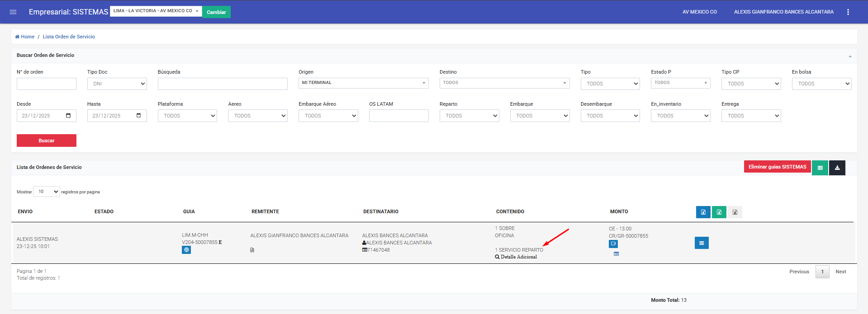Screen dimensions: 868x314
Task: Expand the Tipo Doc dropdown
Action: tap(117, 84)
